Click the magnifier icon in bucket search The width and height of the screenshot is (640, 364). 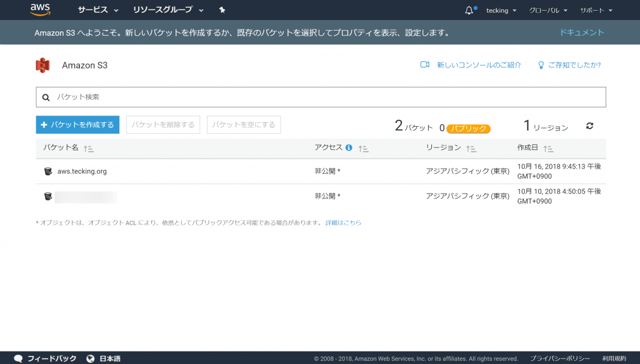tap(46, 97)
